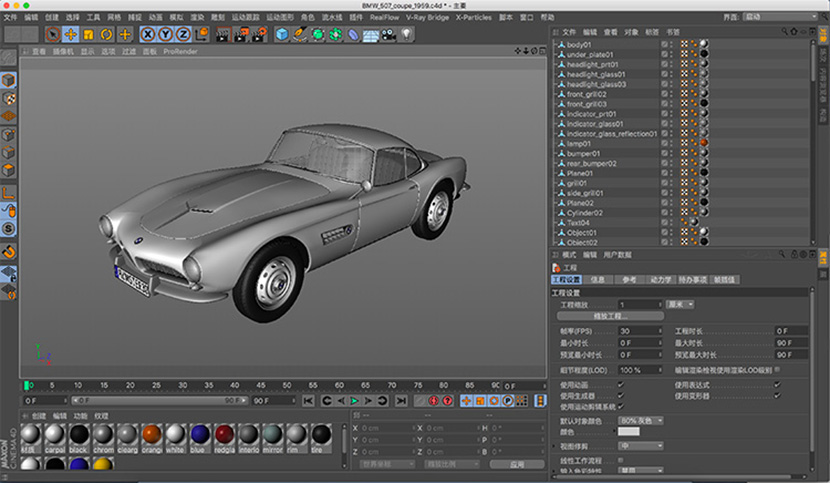Lock the X axis in toolbar

click(147, 34)
